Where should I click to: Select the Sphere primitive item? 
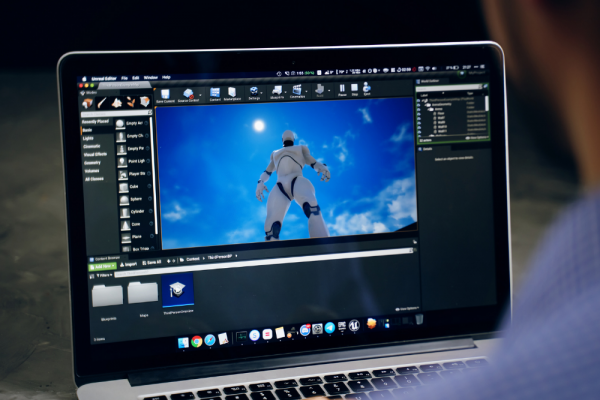pyautogui.click(x=135, y=199)
